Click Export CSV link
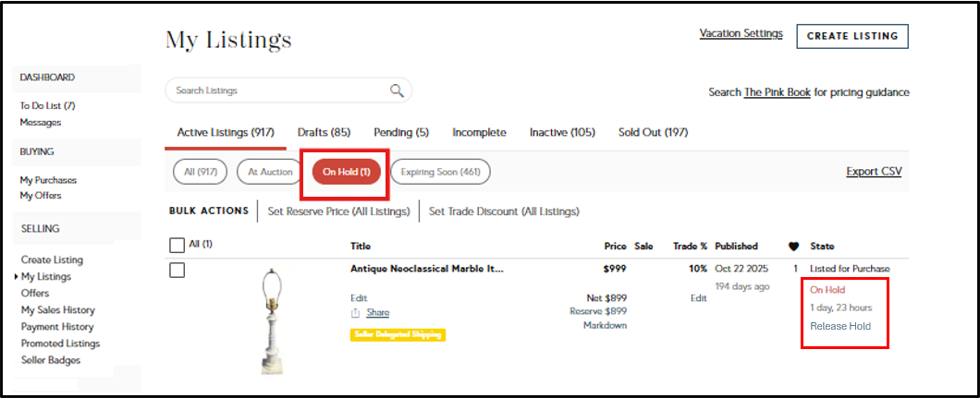The height and width of the screenshot is (398, 980). pos(874,171)
